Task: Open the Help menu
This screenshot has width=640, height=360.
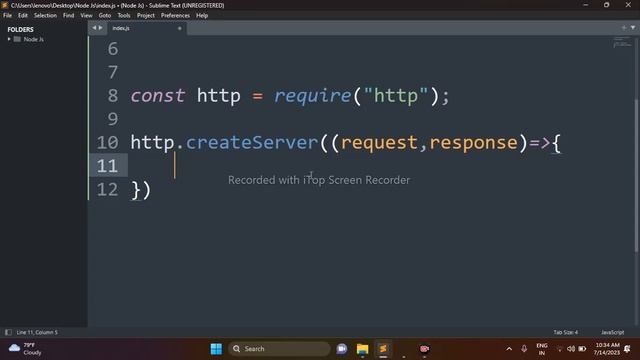Action: 202,16
